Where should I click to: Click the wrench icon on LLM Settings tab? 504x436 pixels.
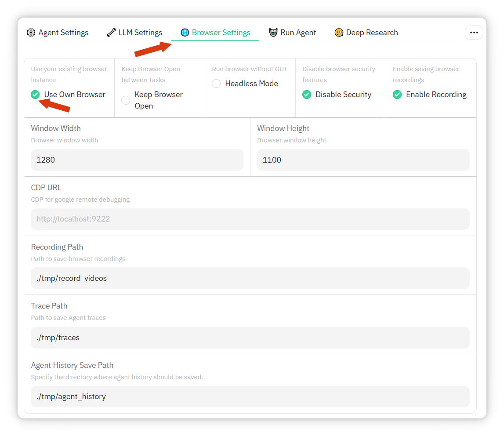(111, 33)
